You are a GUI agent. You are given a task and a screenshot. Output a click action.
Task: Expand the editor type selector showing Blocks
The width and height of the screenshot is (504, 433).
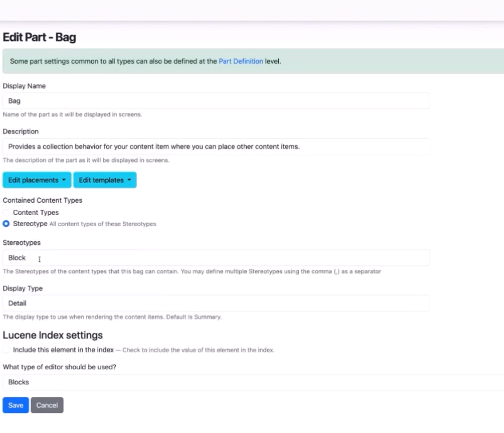click(x=215, y=382)
